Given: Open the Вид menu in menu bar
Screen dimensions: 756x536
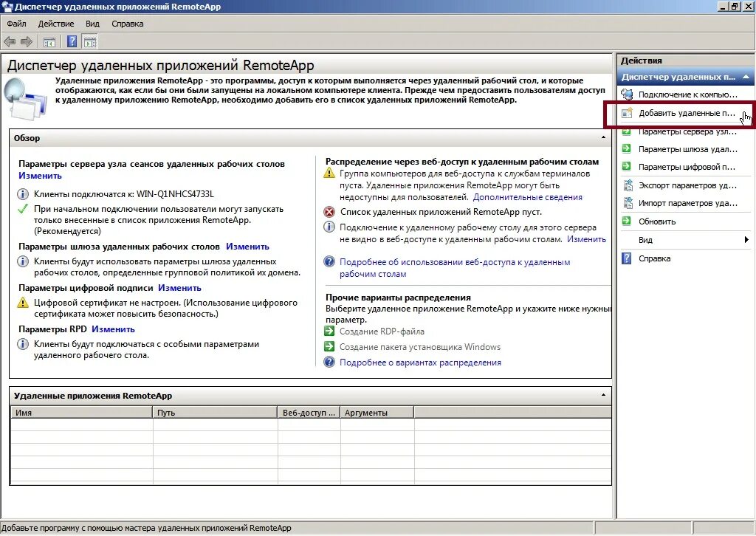Looking at the screenshot, I should click(x=92, y=24).
